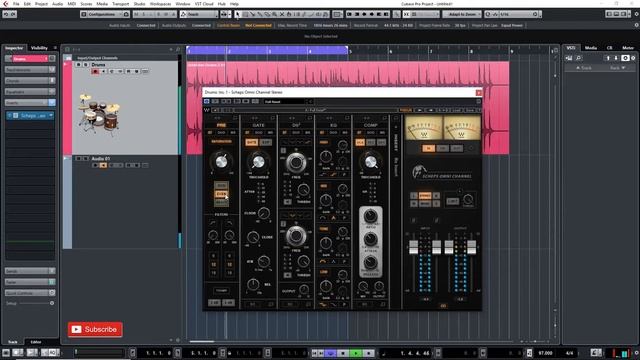Select the VCA compressor type
Image resolution: width=640 pixels, height=360 pixels.
click(360, 142)
